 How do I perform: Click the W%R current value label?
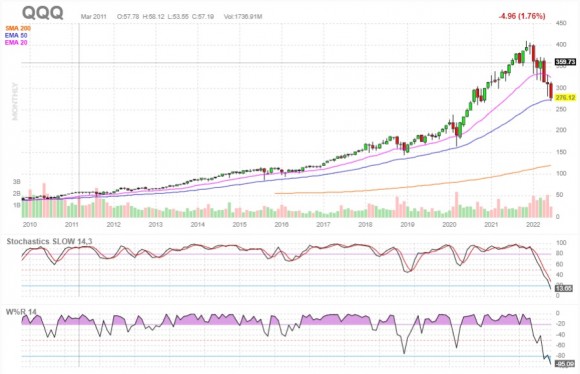pos(564,365)
